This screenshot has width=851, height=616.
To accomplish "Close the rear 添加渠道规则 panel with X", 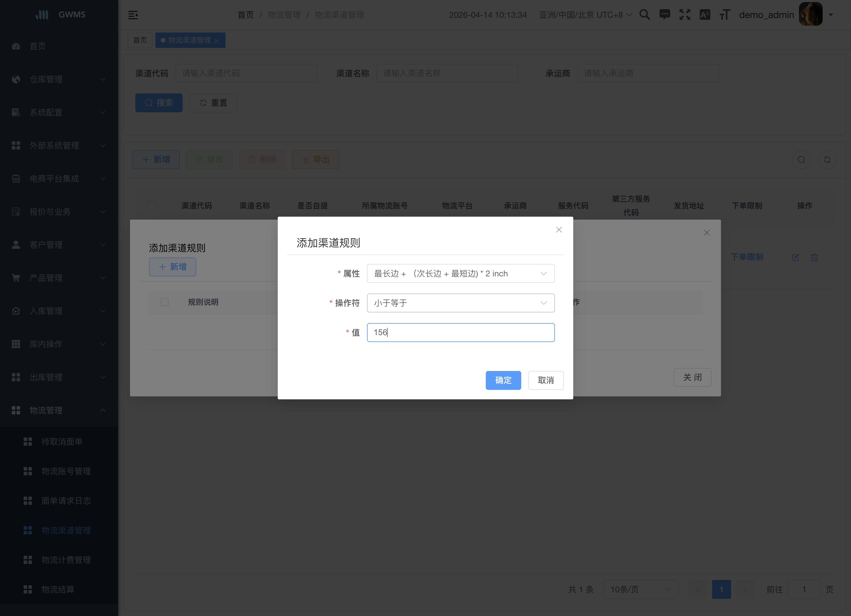I will [707, 233].
